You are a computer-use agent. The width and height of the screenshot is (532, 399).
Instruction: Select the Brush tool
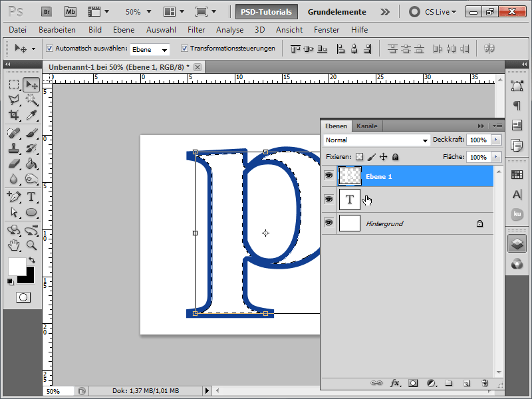coord(31,133)
